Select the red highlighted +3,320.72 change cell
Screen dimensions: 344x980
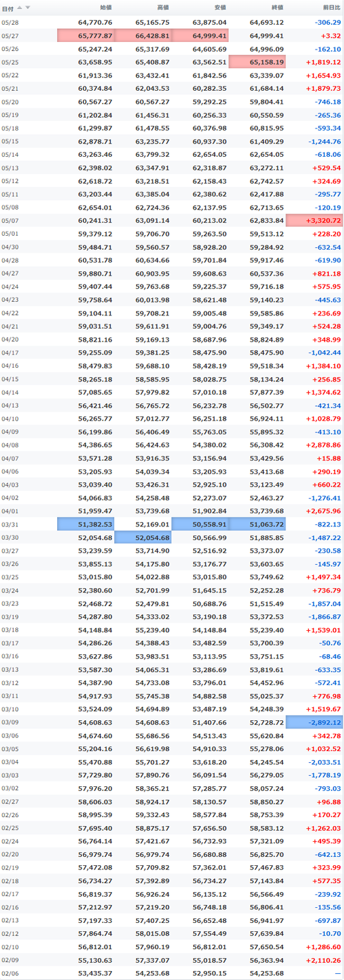(314, 221)
